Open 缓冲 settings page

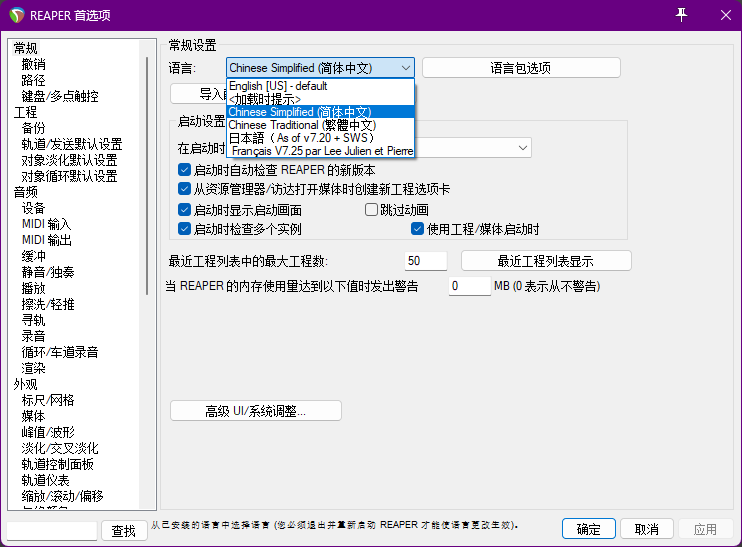click(34, 256)
